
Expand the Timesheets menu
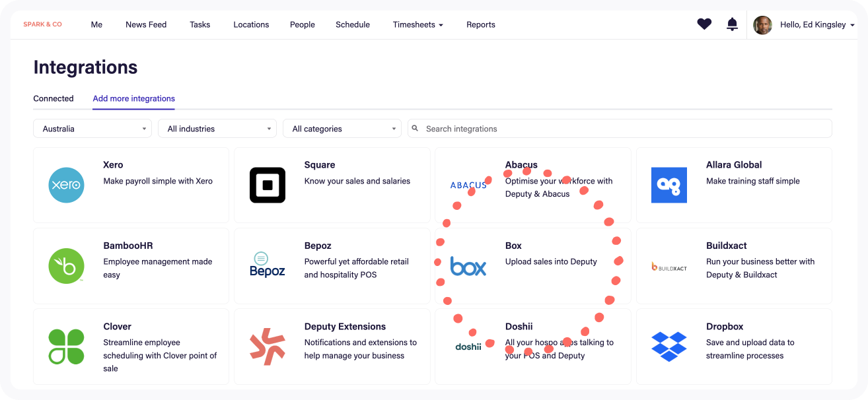tap(418, 25)
